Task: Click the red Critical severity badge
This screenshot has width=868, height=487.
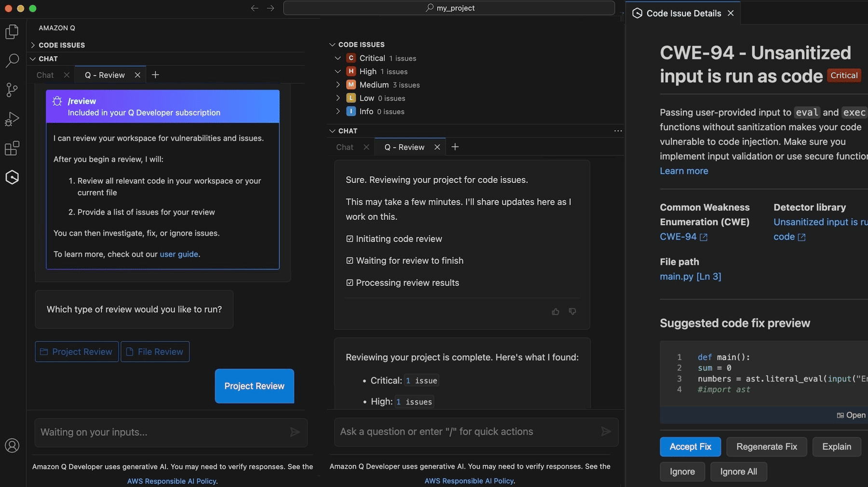Action: click(844, 75)
